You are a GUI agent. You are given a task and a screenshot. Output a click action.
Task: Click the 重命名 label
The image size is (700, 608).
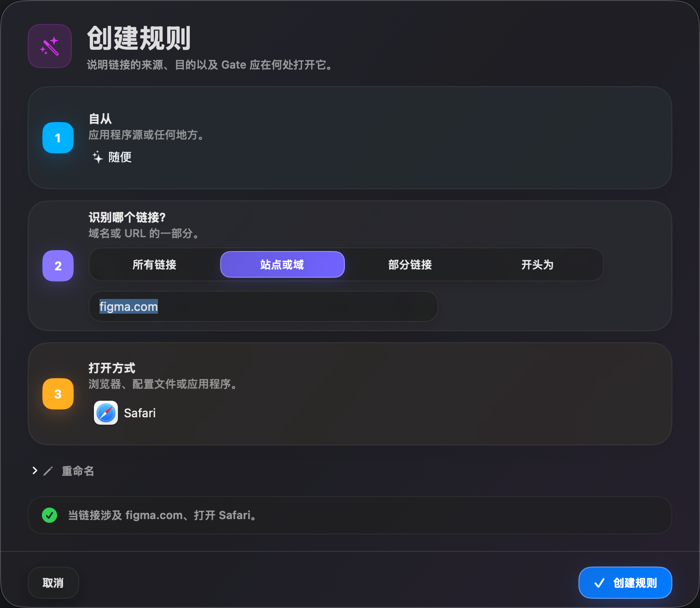[x=78, y=471]
